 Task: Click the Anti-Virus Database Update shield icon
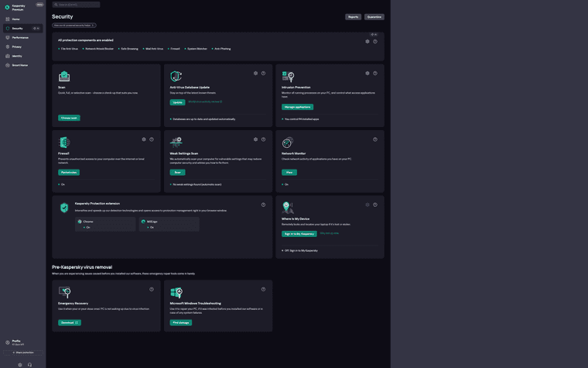[x=176, y=76]
